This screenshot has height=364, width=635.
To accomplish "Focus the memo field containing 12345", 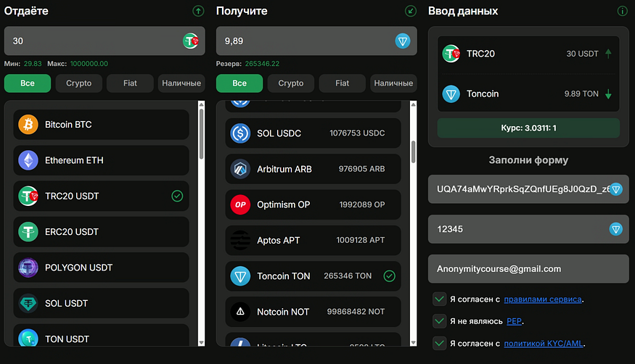I will click(x=528, y=229).
